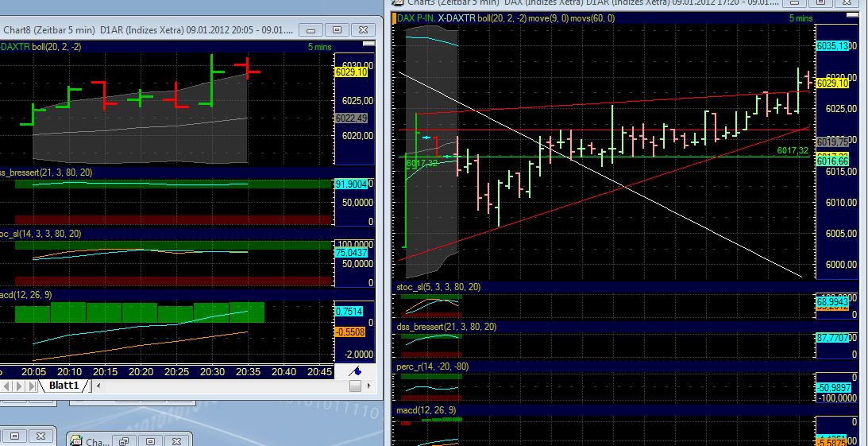This screenshot has width=868, height=446.
Task: Click the 20:35 time axis label
Action: [x=248, y=372]
